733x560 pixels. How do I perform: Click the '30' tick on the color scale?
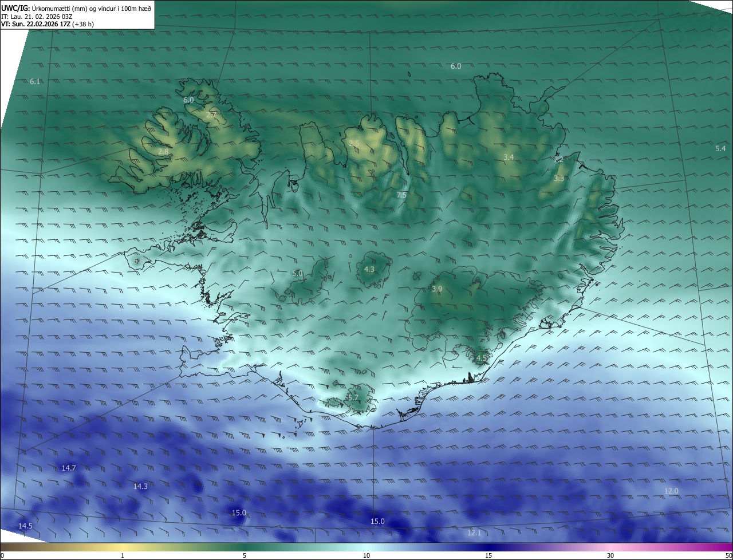click(610, 555)
